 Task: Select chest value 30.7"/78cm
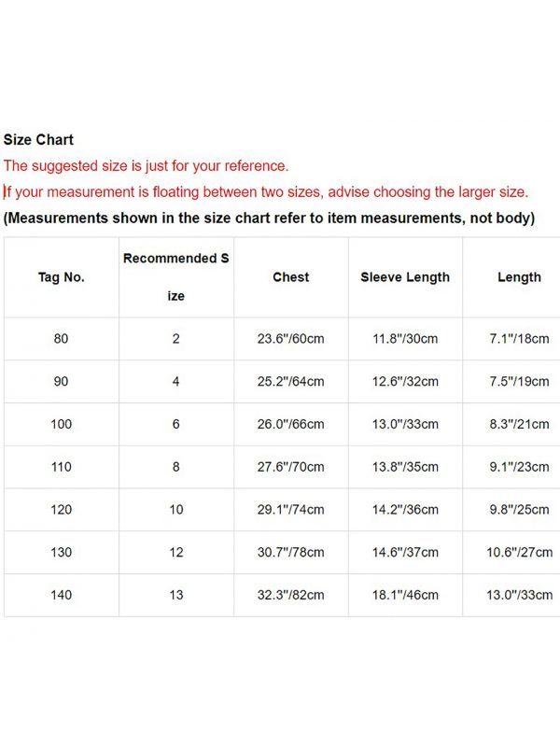pyautogui.click(x=291, y=552)
